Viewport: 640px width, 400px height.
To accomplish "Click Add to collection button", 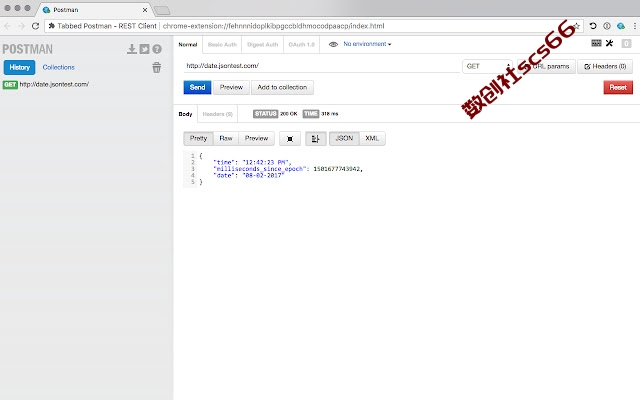I will [282, 87].
